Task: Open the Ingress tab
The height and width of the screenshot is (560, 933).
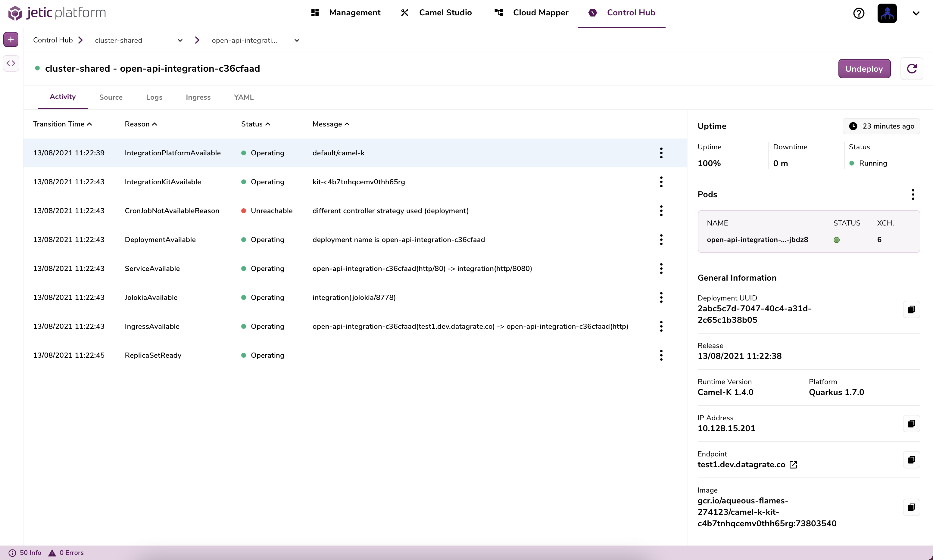Action: pyautogui.click(x=198, y=97)
